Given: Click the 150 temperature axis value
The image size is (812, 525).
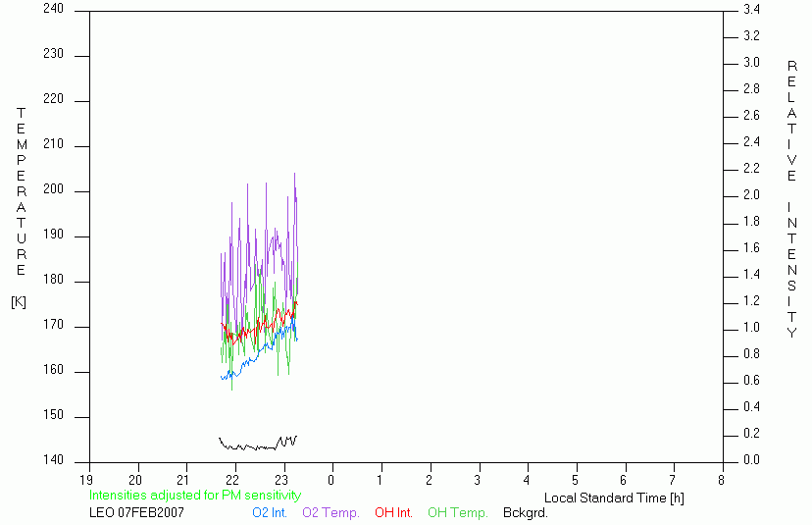Looking at the screenshot, I should coord(53,415).
